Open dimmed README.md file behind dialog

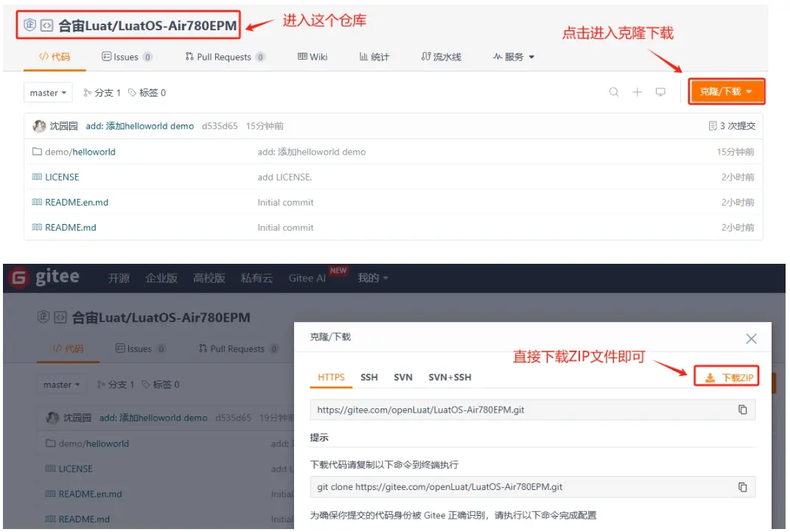click(x=84, y=519)
